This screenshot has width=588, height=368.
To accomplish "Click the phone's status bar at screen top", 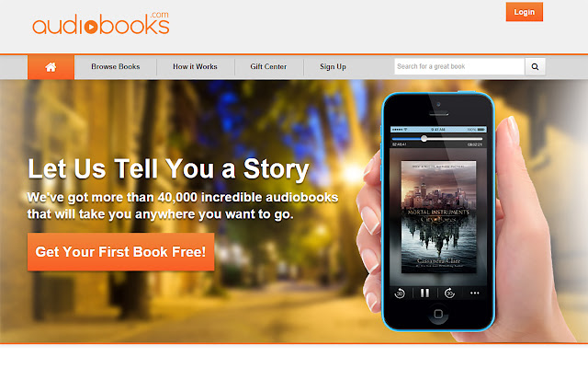I will pos(438,129).
